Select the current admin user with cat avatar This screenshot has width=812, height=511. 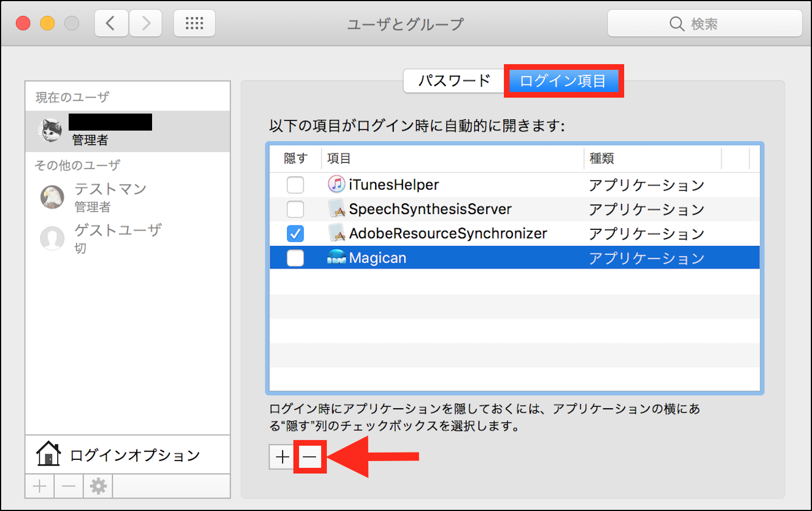(x=128, y=131)
